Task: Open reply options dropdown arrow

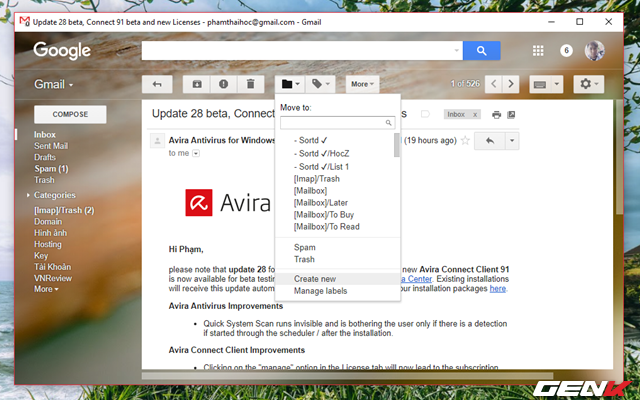Action: click(x=512, y=141)
